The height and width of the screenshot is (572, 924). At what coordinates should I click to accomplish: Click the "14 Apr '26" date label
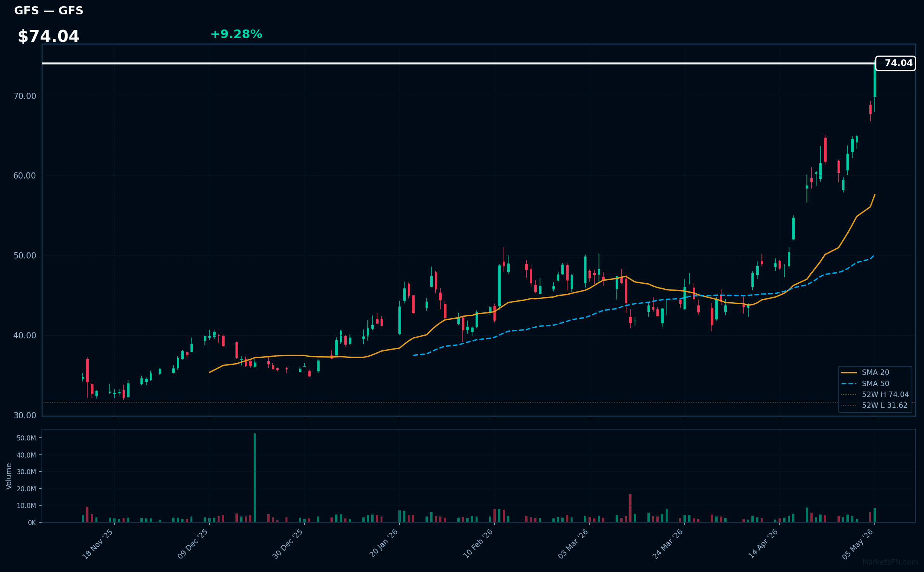763,544
